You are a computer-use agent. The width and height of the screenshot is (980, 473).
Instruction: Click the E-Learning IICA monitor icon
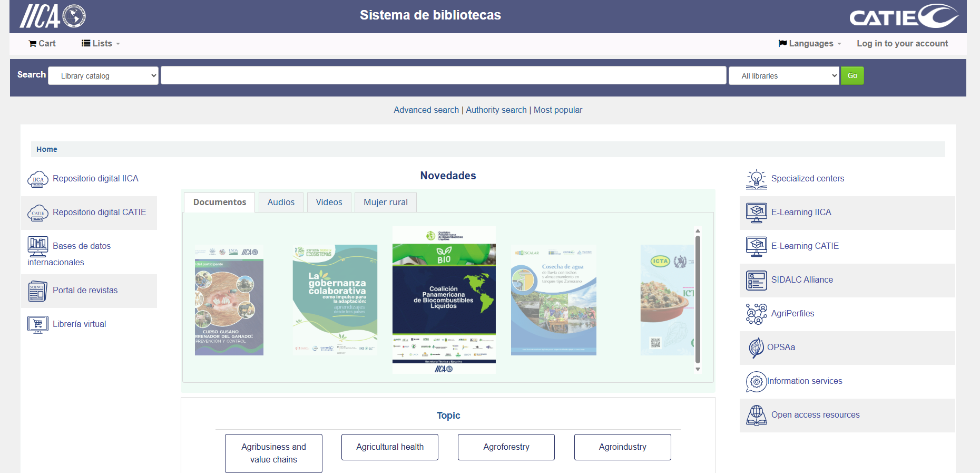757,213
